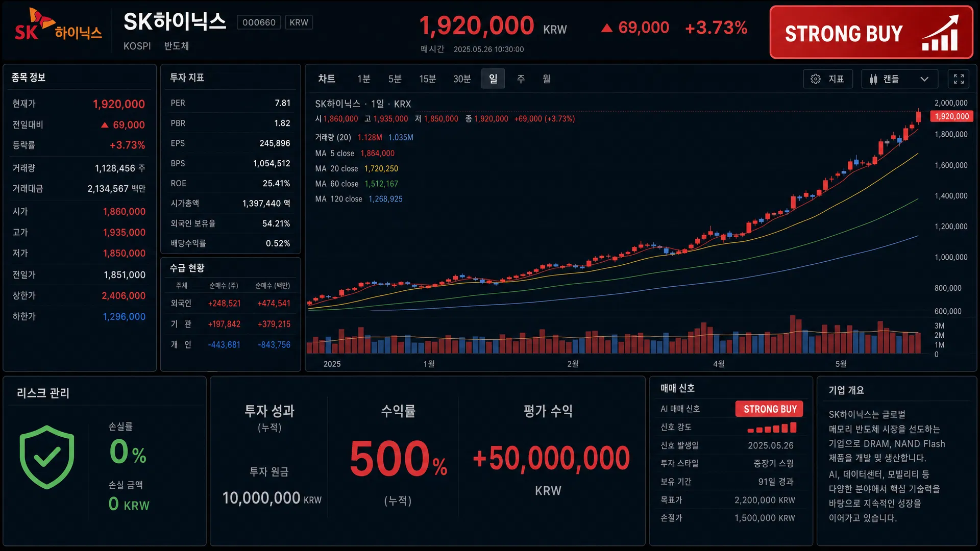Click the 1,920,000 price label on chart axis
The height and width of the screenshot is (551, 980).
(x=951, y=116)
